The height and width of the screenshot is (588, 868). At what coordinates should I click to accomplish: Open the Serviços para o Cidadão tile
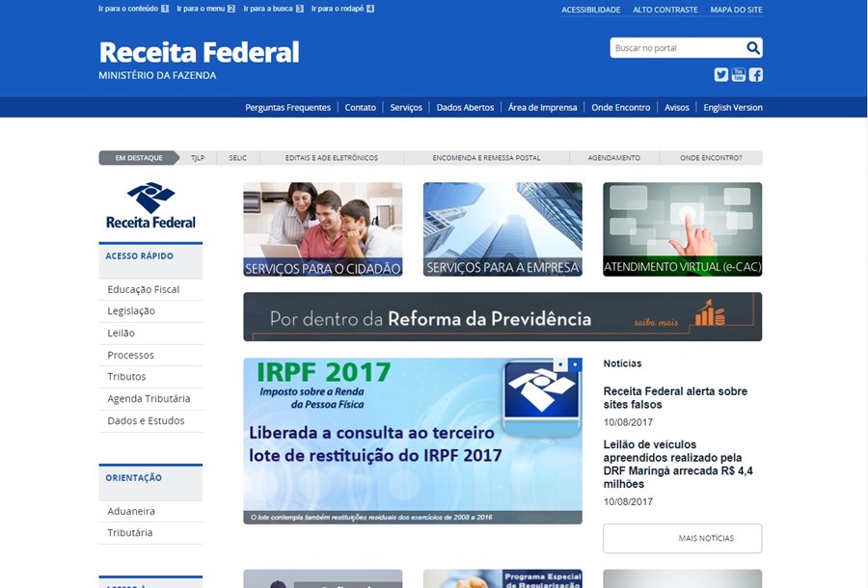click(322, 229)
